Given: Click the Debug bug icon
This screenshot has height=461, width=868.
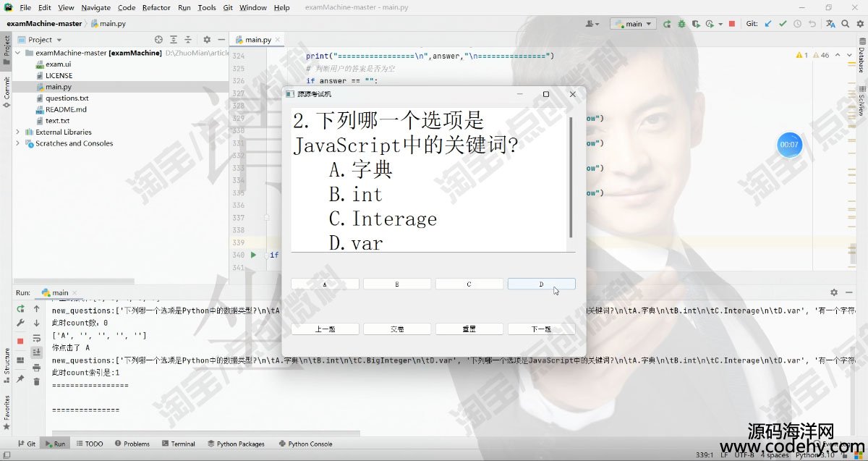Looking at the screenshot, I should (681, 24).
